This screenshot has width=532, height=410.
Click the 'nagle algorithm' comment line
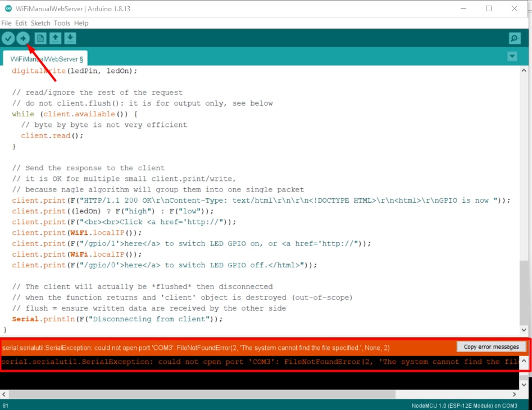[158, 190]
